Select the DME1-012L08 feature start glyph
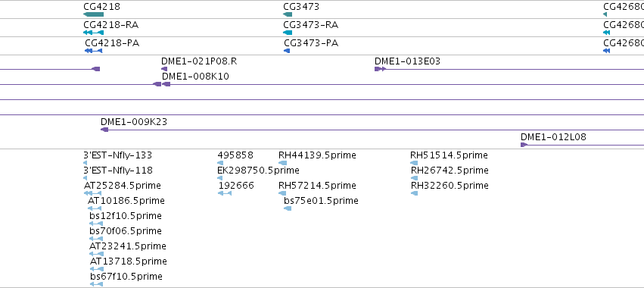The width and height of the screenshot is (644, 288). 524,145
